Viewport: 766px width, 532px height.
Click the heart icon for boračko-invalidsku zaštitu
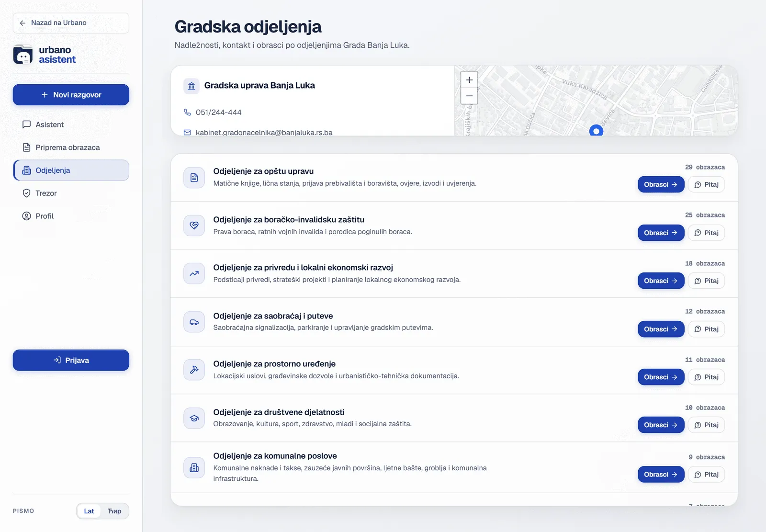point(194,226)
